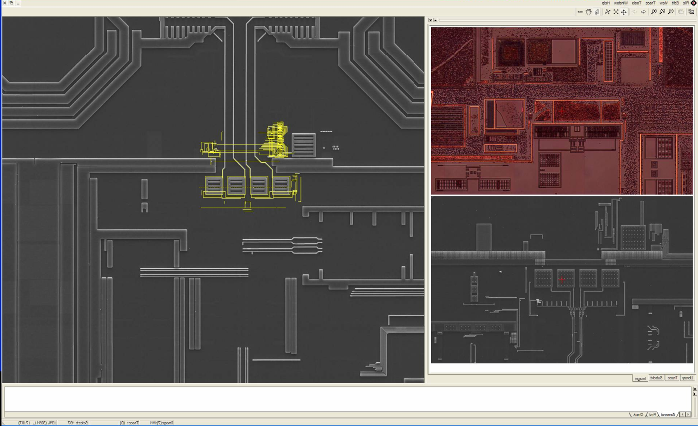Click the zoom magnifier icon beside the file icons
Image resolution: width=698 pixels, height=426 pixels.
coord(671,12)
